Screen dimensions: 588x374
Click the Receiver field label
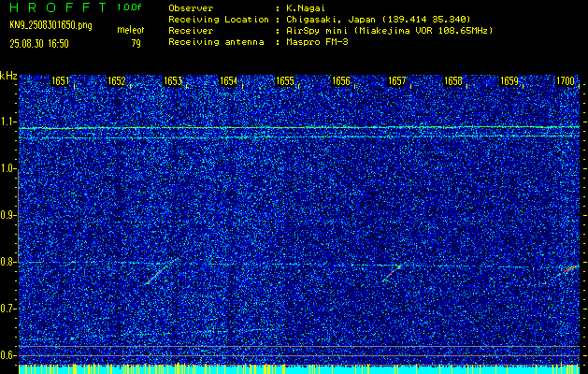coord(192,31)
